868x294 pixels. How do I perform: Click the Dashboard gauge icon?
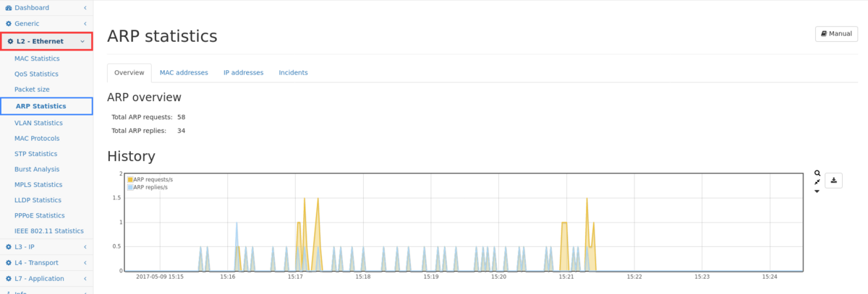point(9,8)
